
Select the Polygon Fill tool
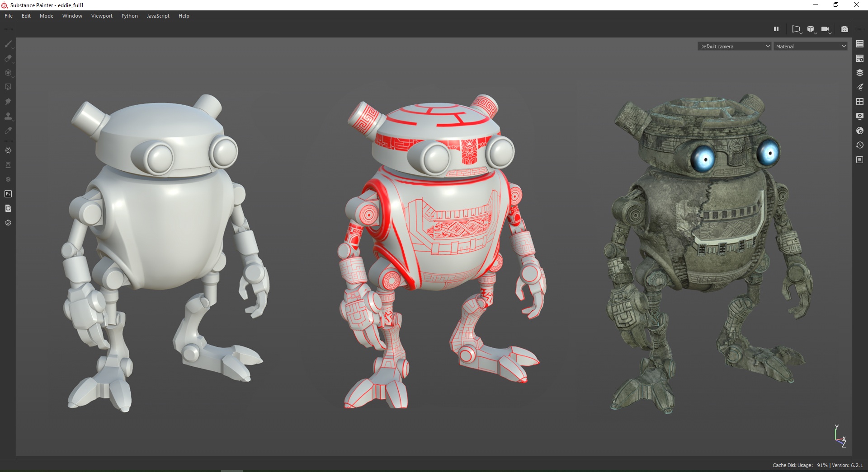click(8, 87)
